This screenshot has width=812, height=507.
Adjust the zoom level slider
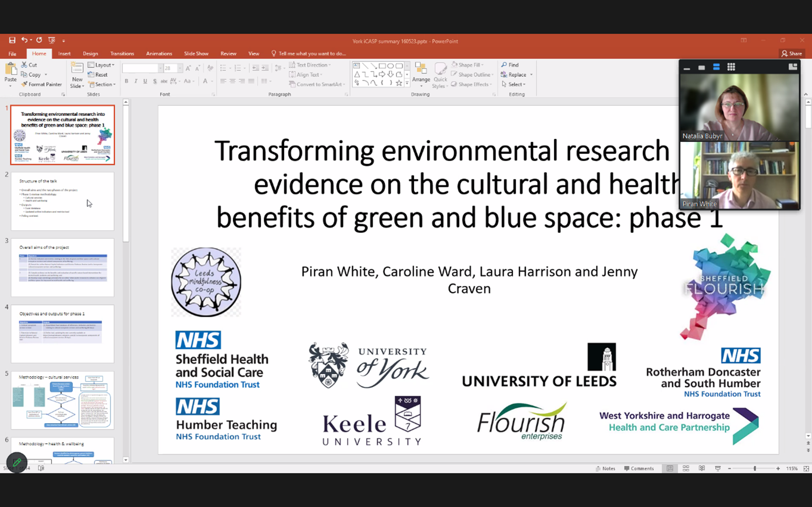point(754,468)
